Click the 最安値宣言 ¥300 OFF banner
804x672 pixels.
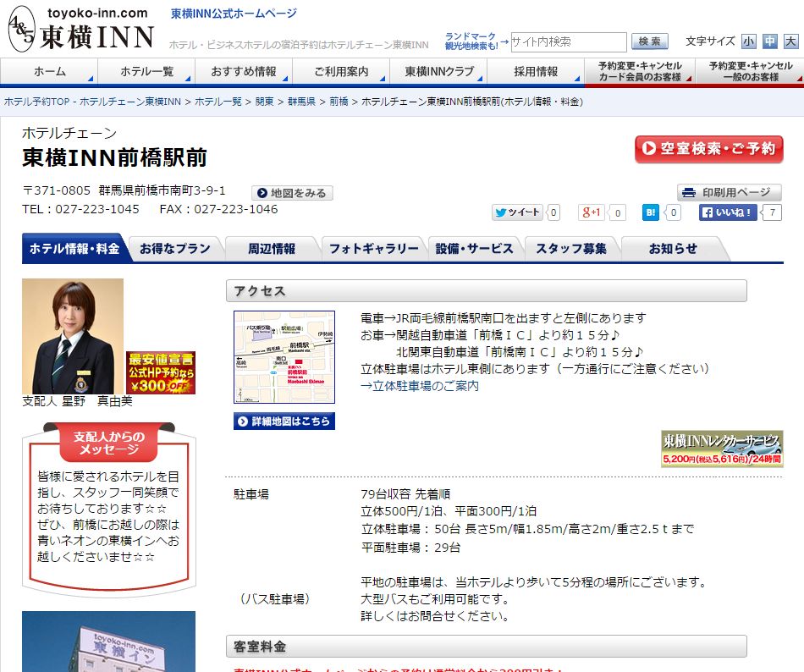[161, 372]
